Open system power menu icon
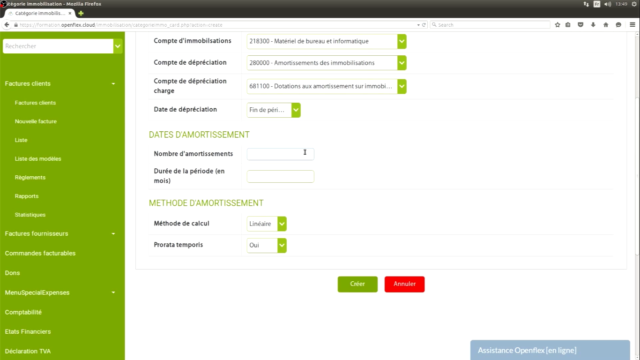 635,4
